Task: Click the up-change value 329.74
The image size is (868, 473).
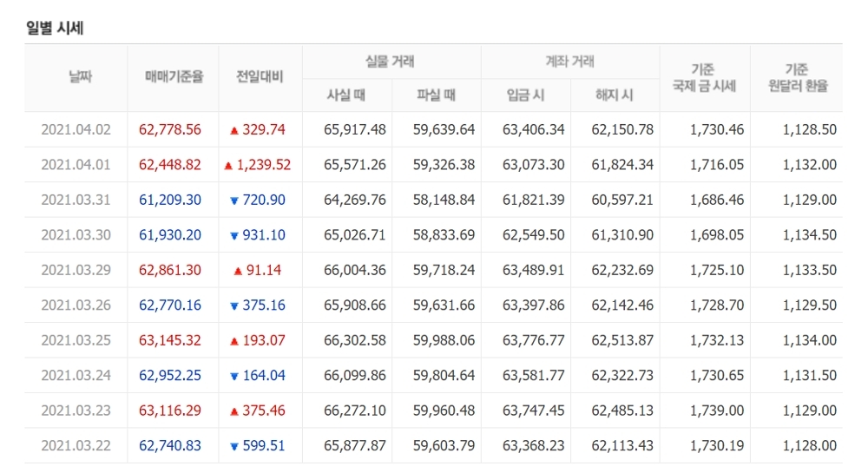Action: pos(264,129)
